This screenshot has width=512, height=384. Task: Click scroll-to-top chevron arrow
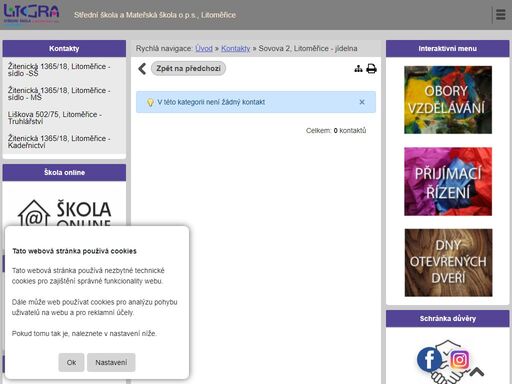(477, 372)
